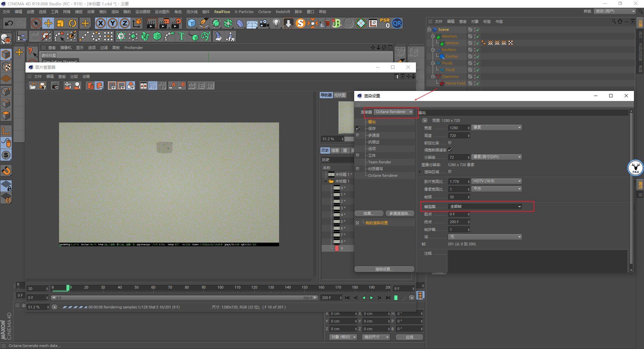Open the ProRender viewport menu
Image resolution: width=644 pixels, height=349 pixels.
point(133,48)
